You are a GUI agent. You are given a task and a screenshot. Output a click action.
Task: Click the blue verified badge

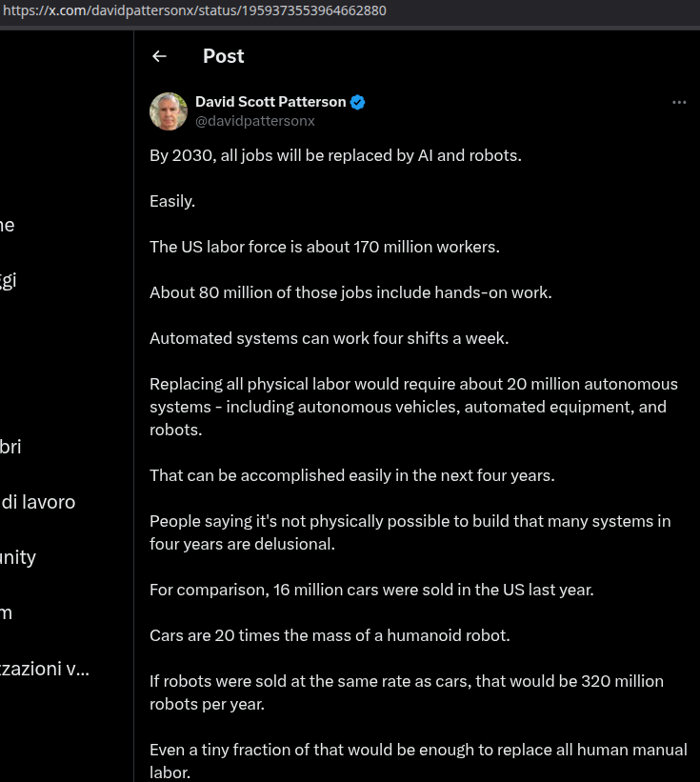coord(358,102)
